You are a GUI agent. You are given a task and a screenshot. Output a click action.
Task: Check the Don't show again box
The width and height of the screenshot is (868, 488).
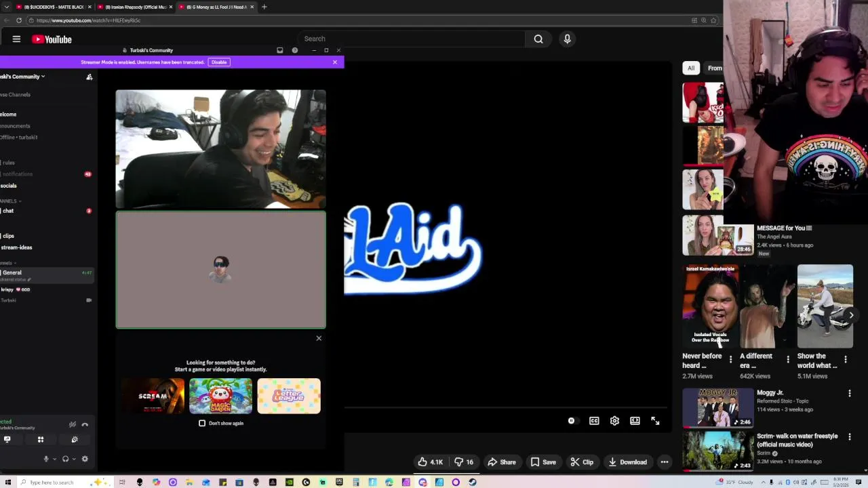[x=202, y=423]
